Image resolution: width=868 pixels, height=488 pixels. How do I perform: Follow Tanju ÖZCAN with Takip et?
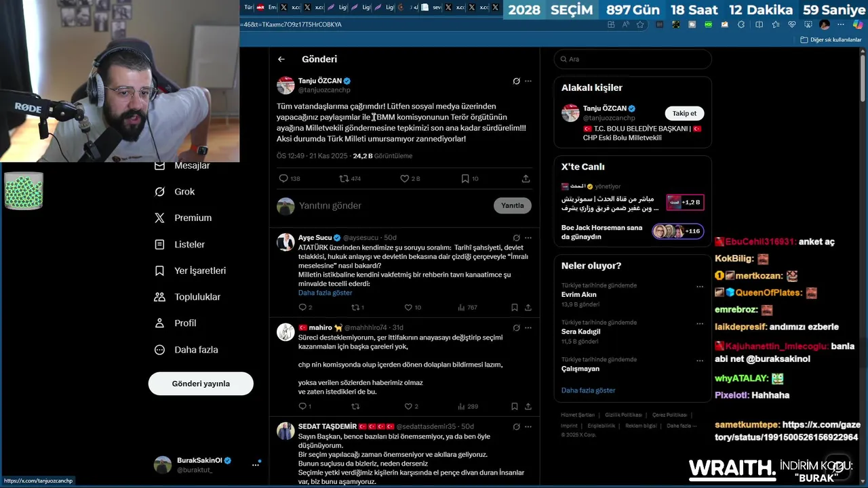coord(684,113)
